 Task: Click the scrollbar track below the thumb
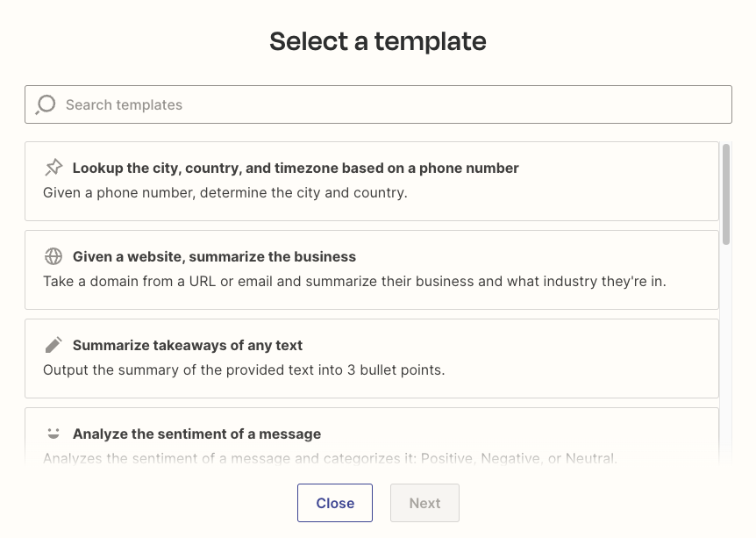(x=726, y=351)
